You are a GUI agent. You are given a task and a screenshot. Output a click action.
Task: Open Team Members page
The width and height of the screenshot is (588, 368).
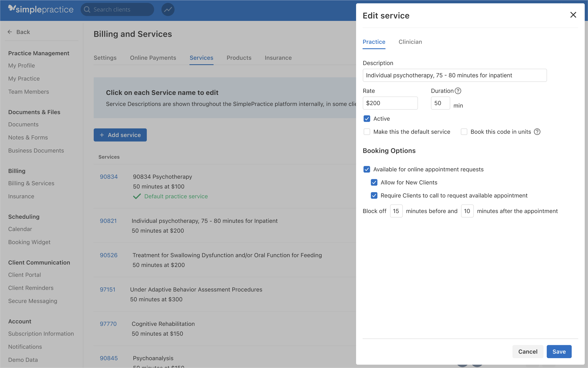(28, 92)
